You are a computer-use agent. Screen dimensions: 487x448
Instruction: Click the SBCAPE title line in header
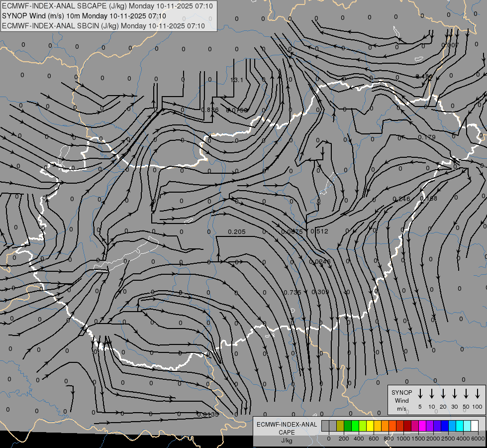(107, 6)
